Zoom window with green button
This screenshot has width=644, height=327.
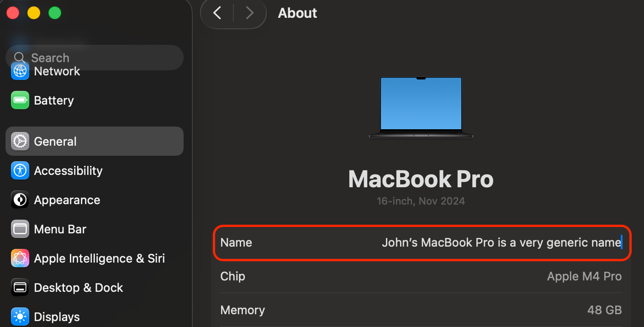pyautogui.click(x=55, y=13)
